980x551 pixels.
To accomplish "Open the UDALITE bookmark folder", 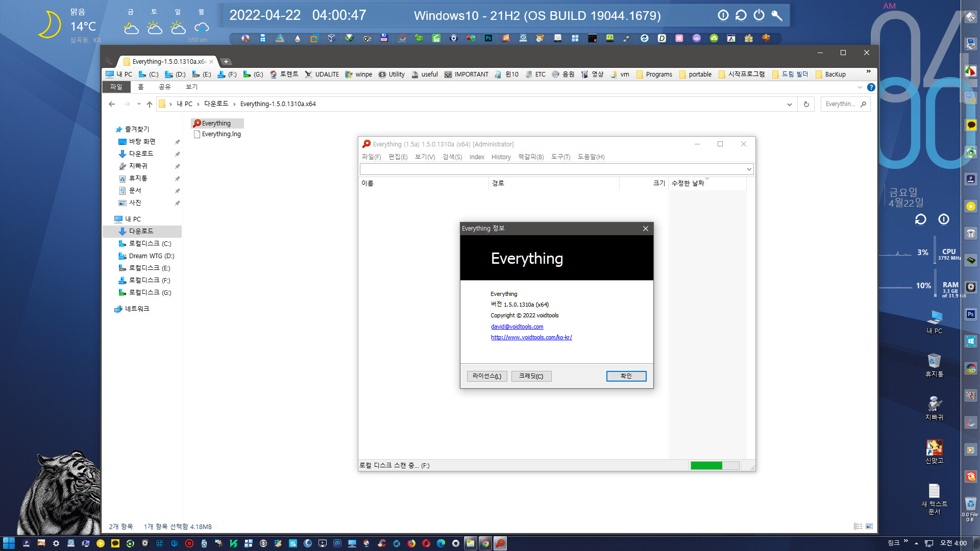I will (x=322, y=74).
